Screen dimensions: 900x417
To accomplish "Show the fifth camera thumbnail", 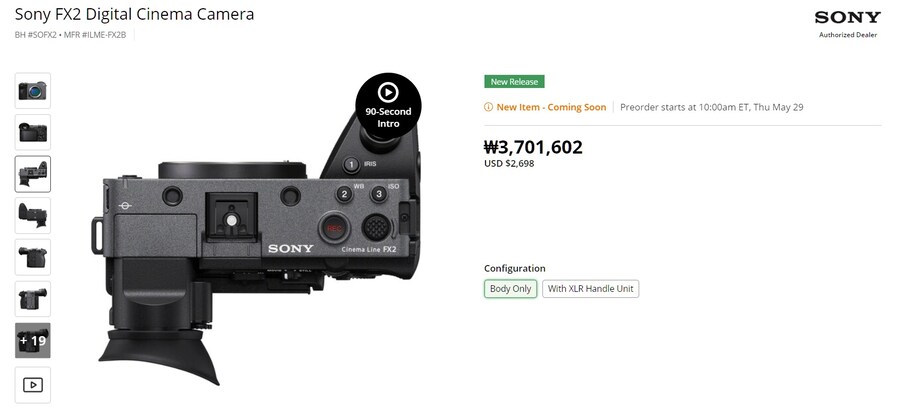I will [33, 257].
